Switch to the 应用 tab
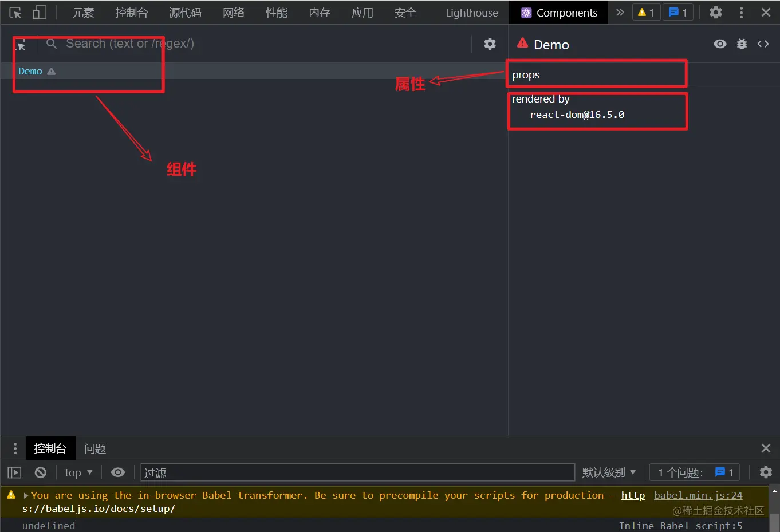 point(363,13)
